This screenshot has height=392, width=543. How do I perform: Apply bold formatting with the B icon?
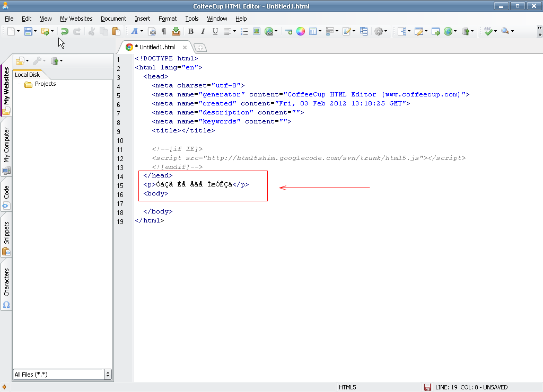pos(191,31)
